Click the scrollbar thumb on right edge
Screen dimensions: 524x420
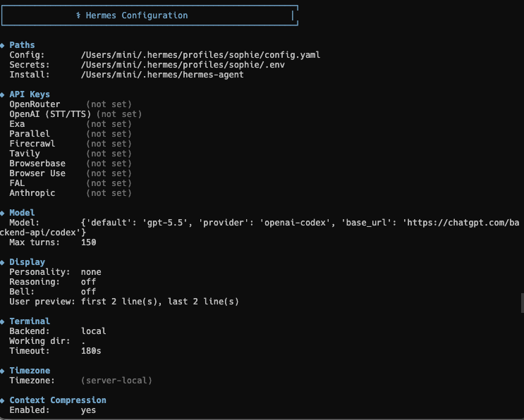tap(522, 303)
